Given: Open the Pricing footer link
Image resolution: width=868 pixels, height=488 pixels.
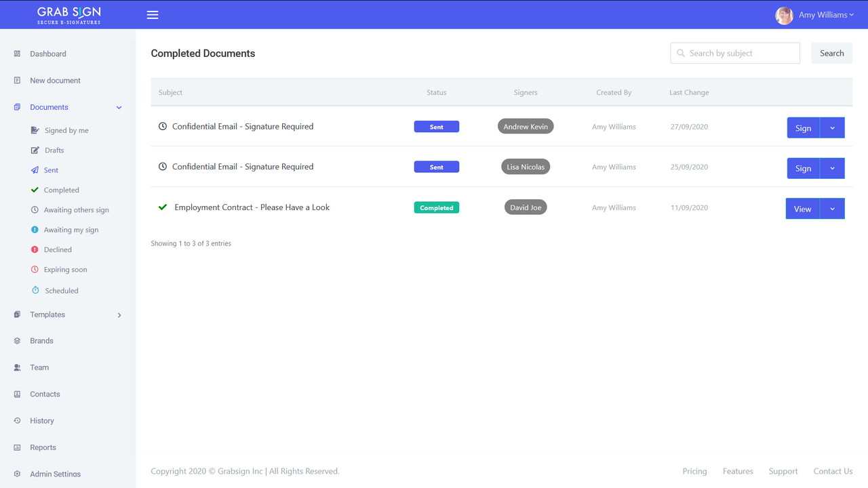Looking at the screenshot, I should point(694,471).
